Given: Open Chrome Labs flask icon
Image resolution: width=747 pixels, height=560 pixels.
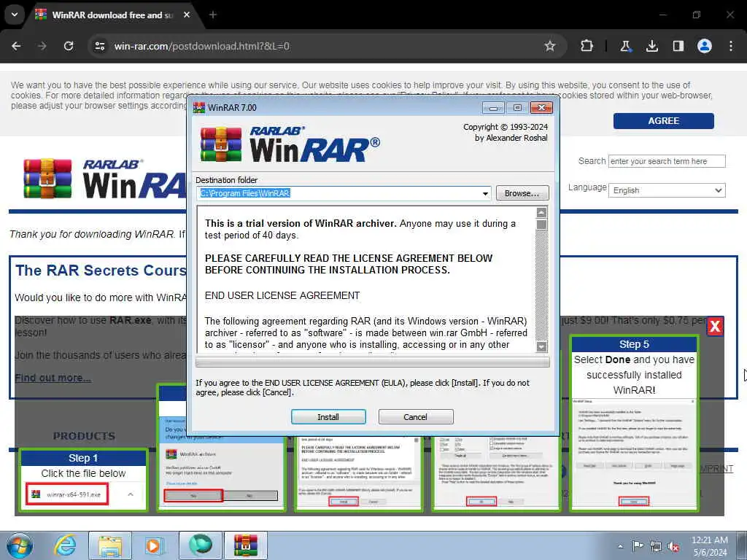Looking at the screenshot, I should coord(625,46).
